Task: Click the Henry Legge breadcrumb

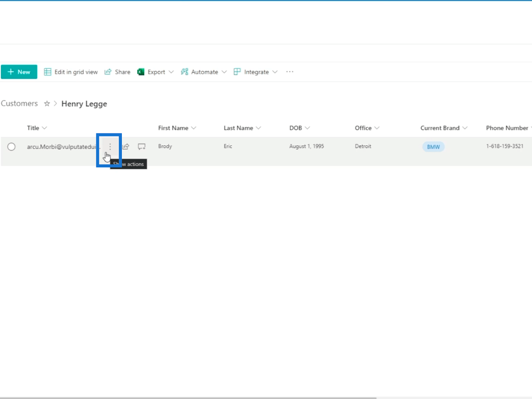Action: (x=84, y=104)
